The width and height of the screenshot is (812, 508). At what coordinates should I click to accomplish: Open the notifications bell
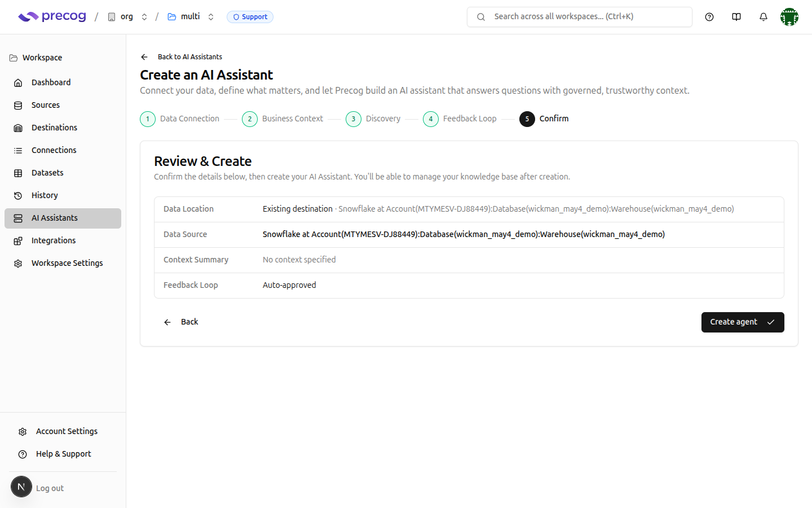point(764,17)
